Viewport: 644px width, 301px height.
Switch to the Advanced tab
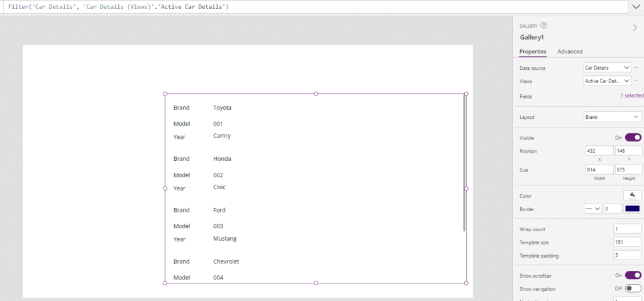[x=570, y=52]
